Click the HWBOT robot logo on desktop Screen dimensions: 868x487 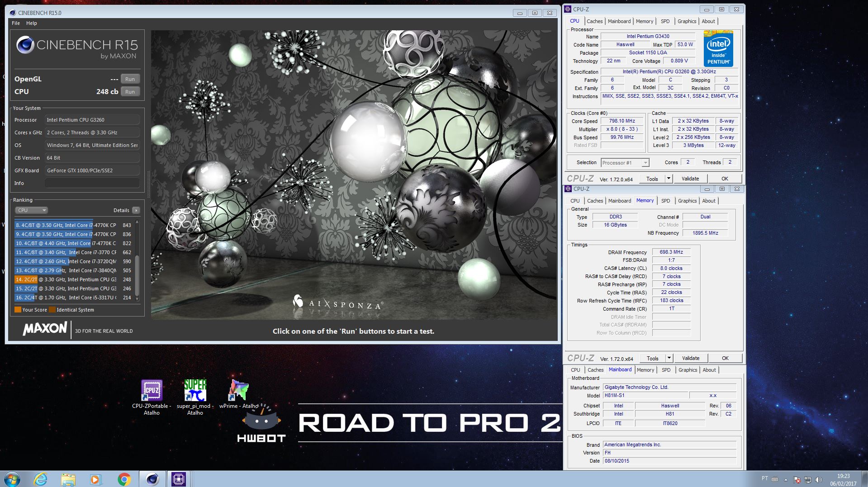click(261, 423)
